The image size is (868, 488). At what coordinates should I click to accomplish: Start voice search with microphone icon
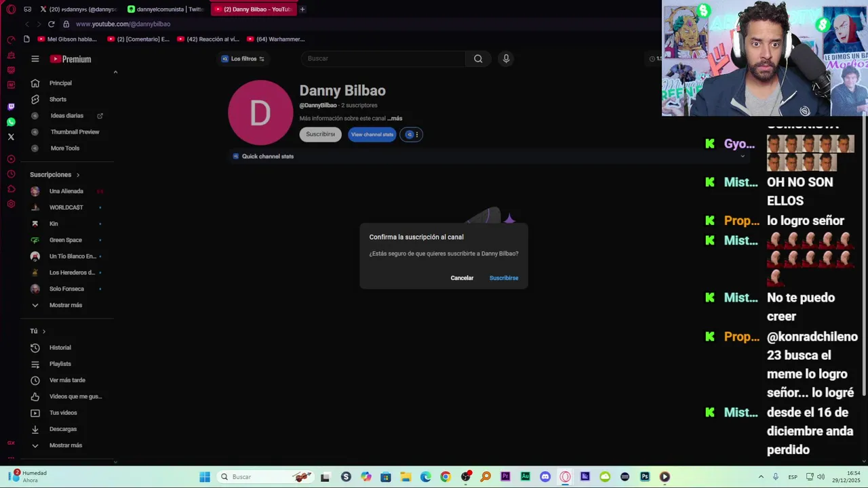(x=506, y=58)
